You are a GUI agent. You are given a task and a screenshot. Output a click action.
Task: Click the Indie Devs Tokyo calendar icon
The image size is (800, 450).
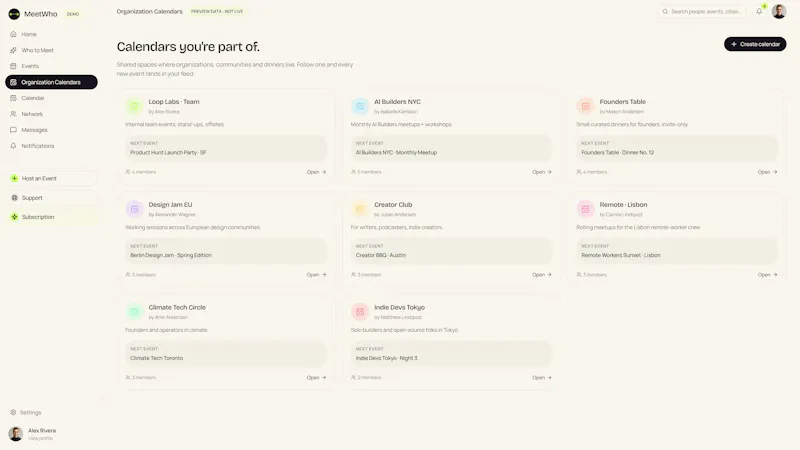(360, 312)
